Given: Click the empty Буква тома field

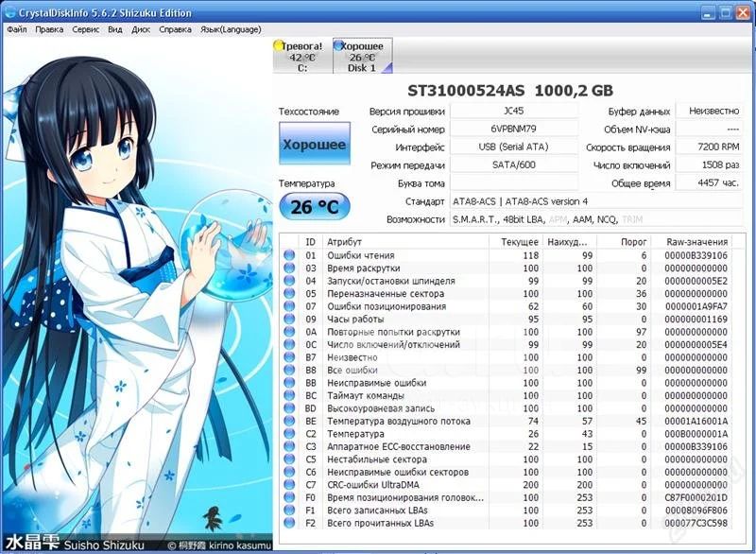Looking at the screenshot, I should click(x=514, y=183).
